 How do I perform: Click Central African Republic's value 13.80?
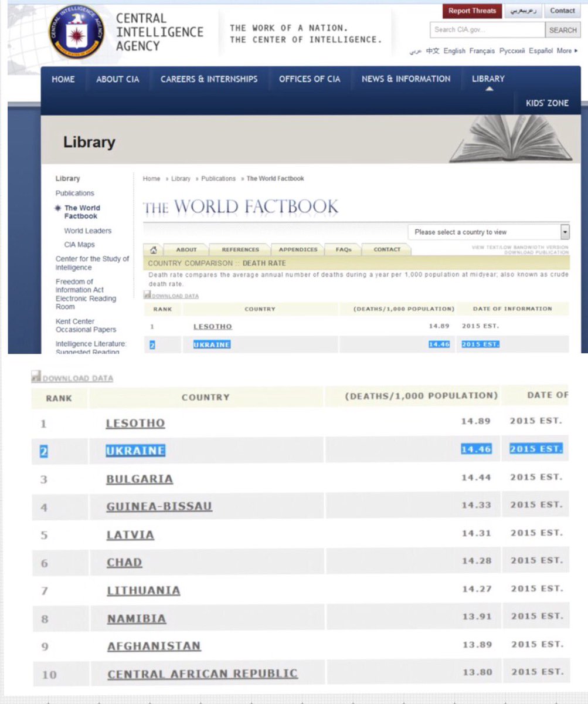click(x=477, y=672)
